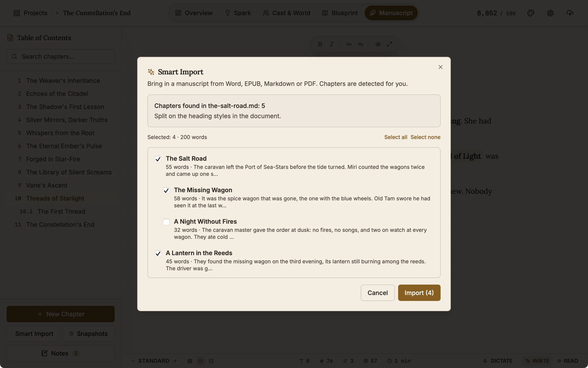Toggle italic formatting
Screen dimensions: 588x368
pyautogui.click(x=331, y=44)
